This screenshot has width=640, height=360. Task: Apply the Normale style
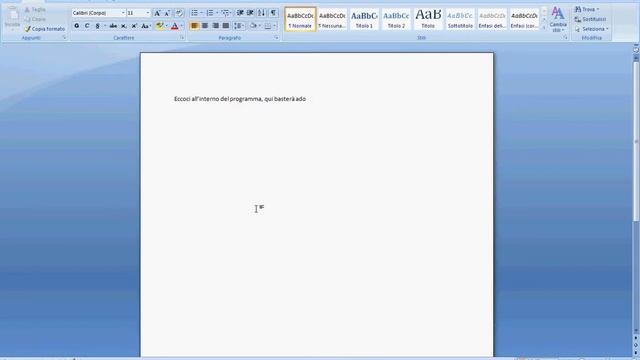300,19
